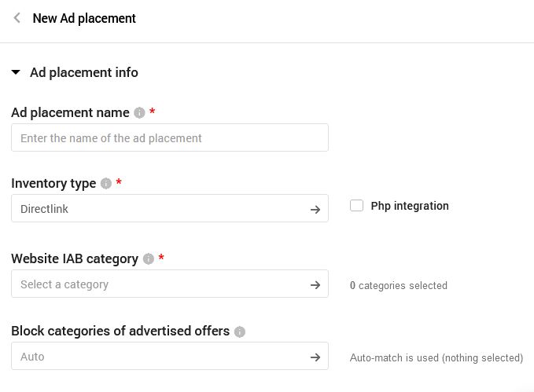This screenshot has width=534, height=392.
Task: Click the back arrow beside New Ad placement
Action: click(x=17, y=18)
